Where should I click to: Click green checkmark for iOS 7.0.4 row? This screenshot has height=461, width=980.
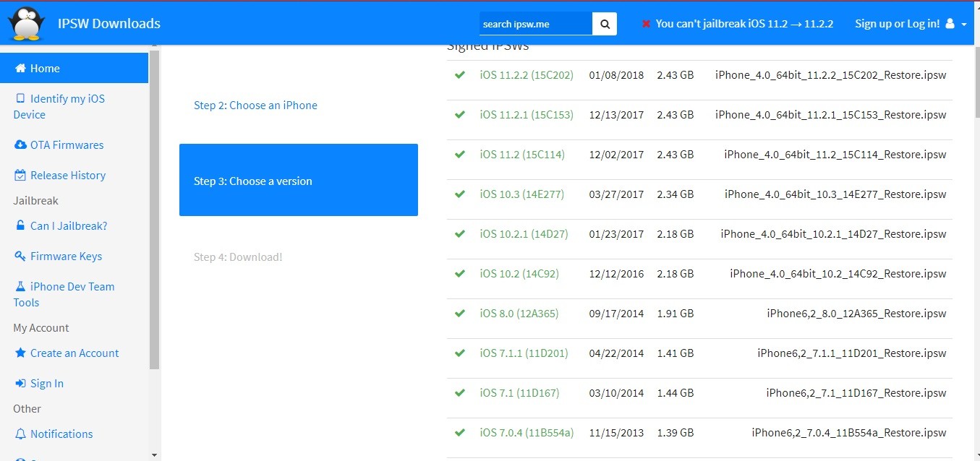click(460, 432)
